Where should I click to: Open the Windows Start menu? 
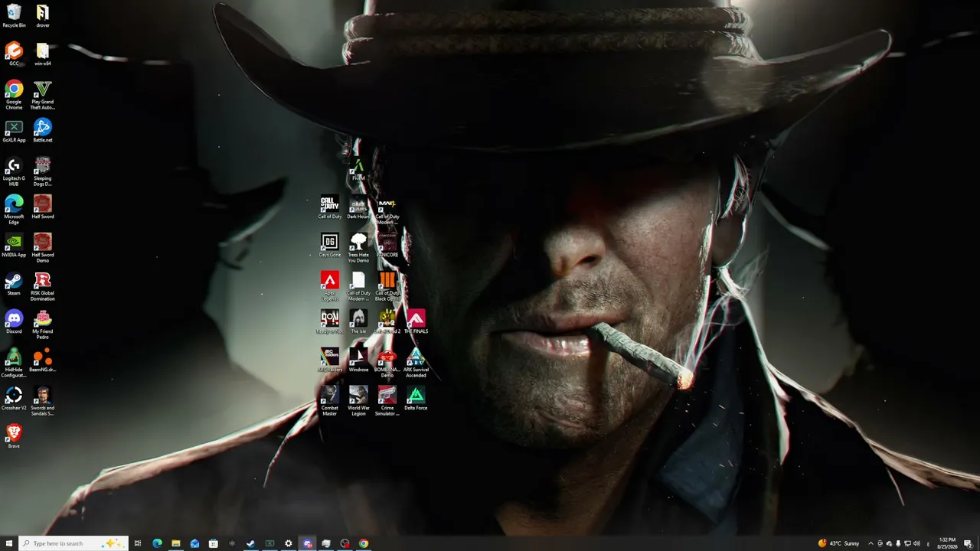(x=9, y=543)
